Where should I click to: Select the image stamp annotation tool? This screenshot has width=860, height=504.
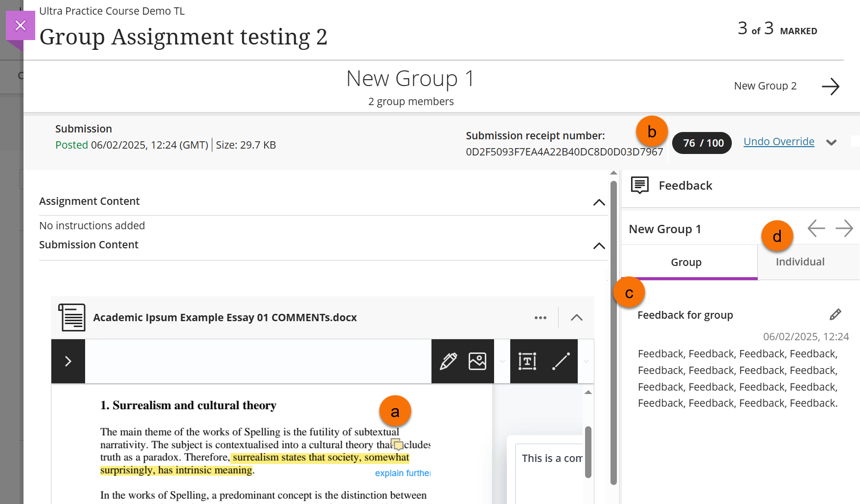(x=477, y=361)
